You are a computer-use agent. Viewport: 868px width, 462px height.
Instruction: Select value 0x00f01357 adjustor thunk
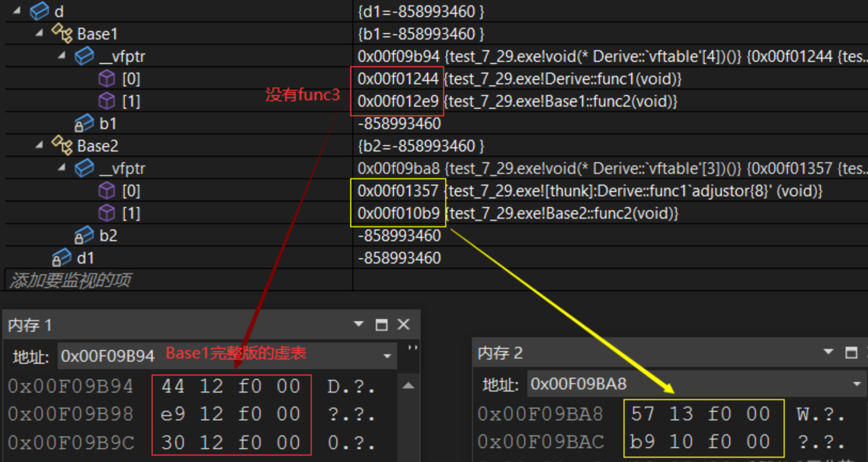point(590,191)
